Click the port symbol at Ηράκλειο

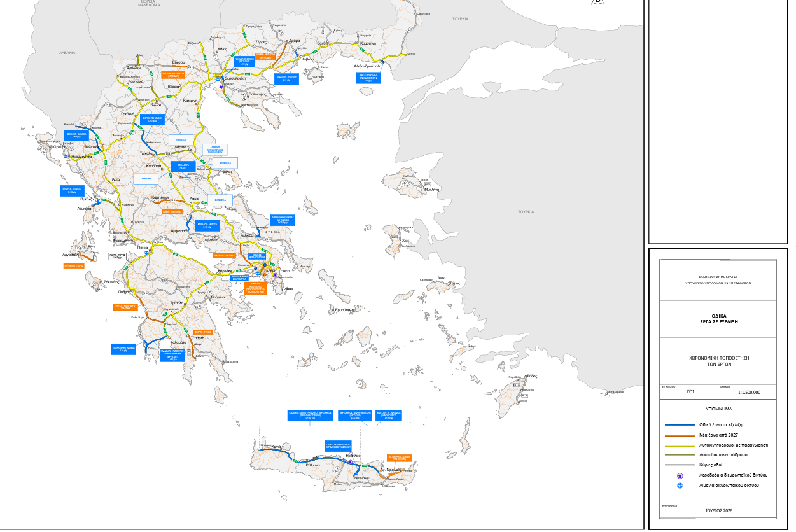(343, 460)
